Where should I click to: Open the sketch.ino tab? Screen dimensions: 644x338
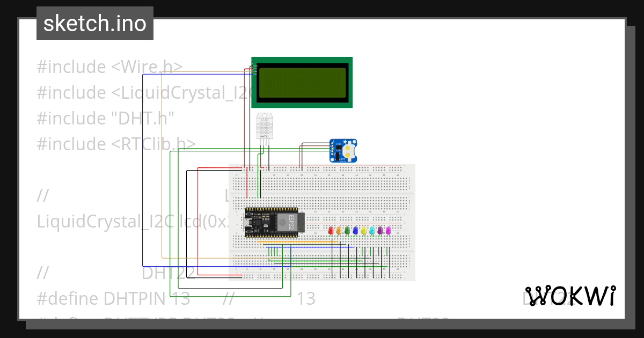(x=94, y=23)
